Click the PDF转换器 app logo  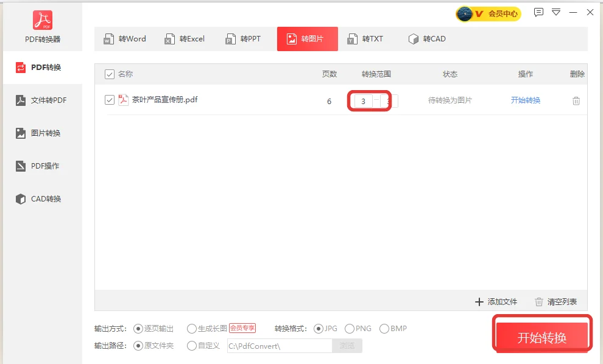coord(43,20)
